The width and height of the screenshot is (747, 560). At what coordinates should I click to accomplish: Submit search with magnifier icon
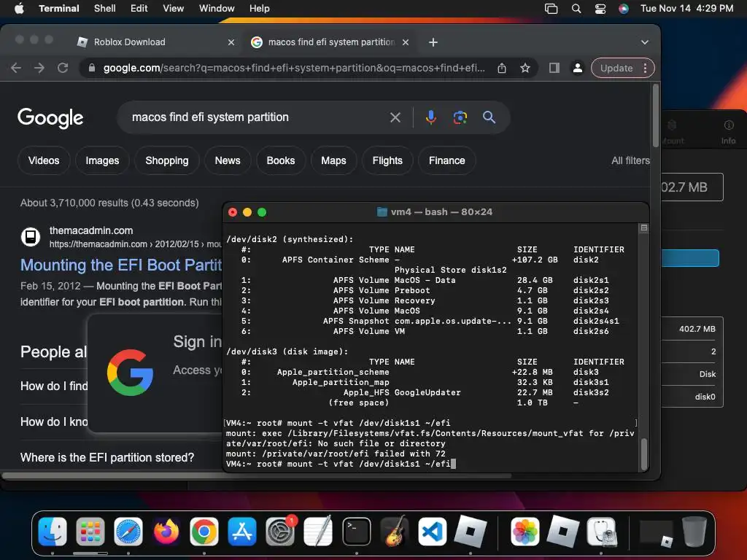tap(489, 117)
